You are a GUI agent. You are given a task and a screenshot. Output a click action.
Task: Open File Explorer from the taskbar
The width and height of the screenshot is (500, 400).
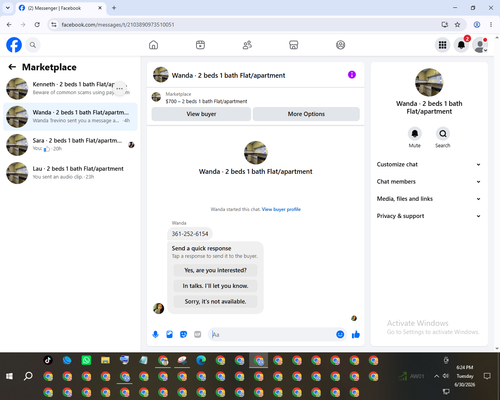point(105,360)
